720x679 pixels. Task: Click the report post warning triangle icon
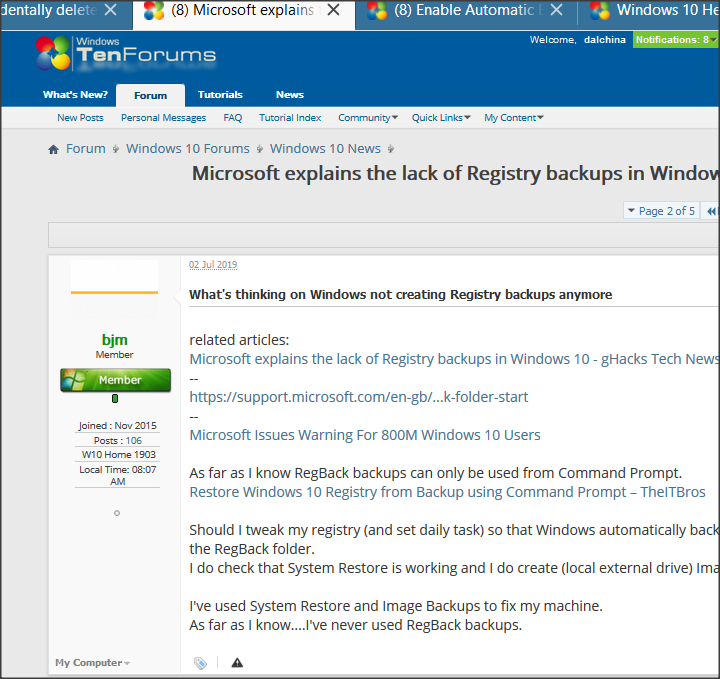point(237,662)
